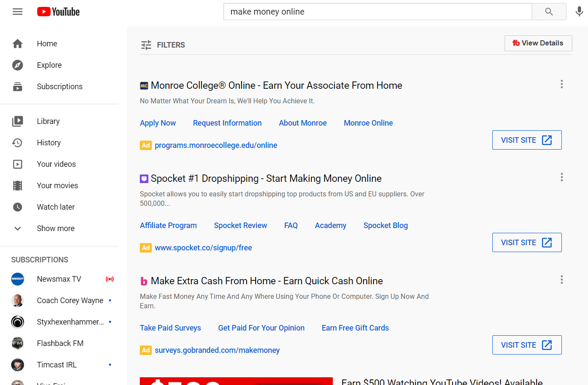Open the red $500 video thumbnail
This screenshot has height=385, width=588.
(236, 381)
